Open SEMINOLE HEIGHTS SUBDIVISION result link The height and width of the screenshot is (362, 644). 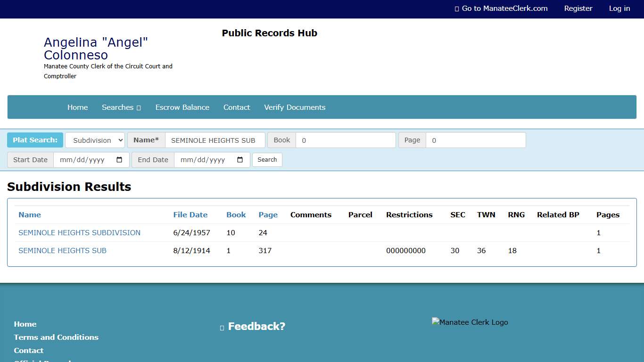(79, 232)
